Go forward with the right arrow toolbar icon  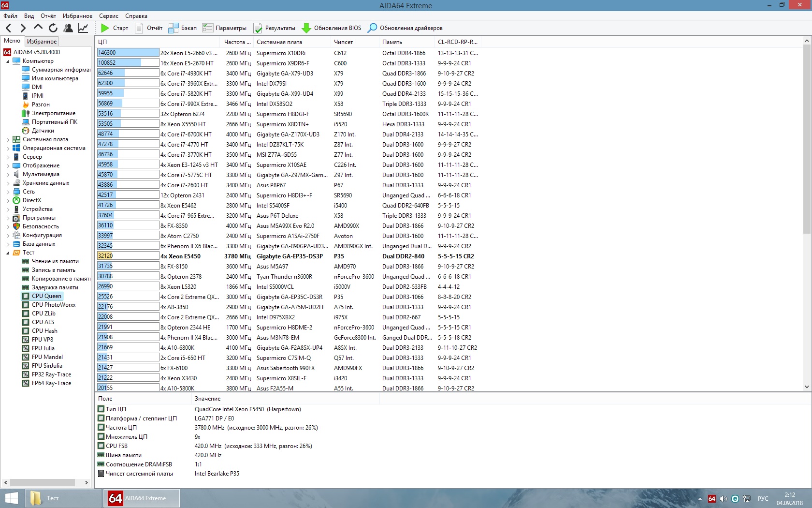coord(23,28)
